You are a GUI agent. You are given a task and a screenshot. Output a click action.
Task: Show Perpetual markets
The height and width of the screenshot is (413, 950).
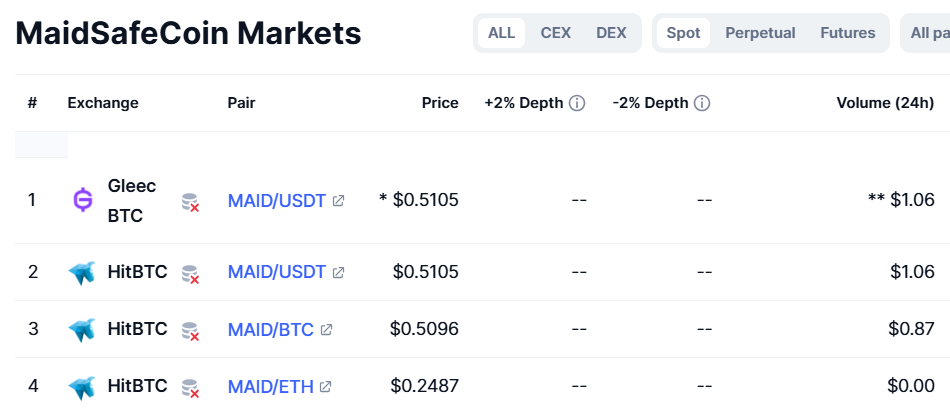[760, 33]
